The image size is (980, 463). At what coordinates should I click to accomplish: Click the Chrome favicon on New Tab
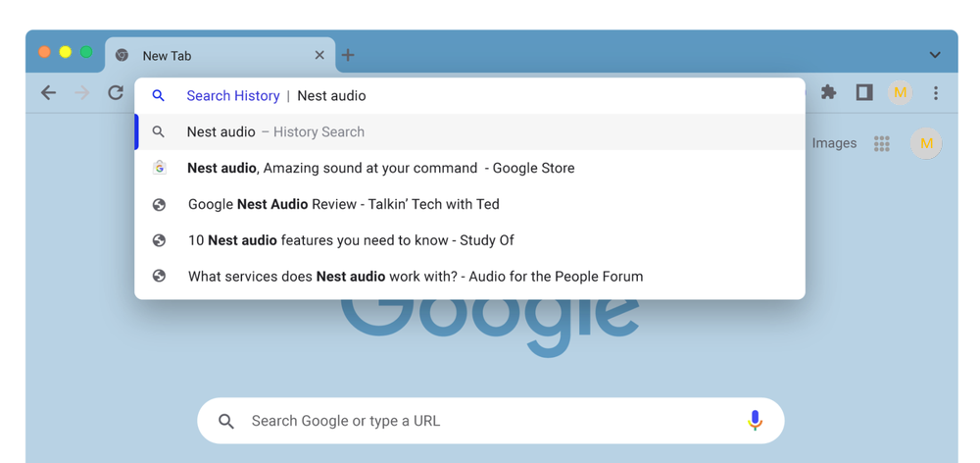click(x=122, y=55)
